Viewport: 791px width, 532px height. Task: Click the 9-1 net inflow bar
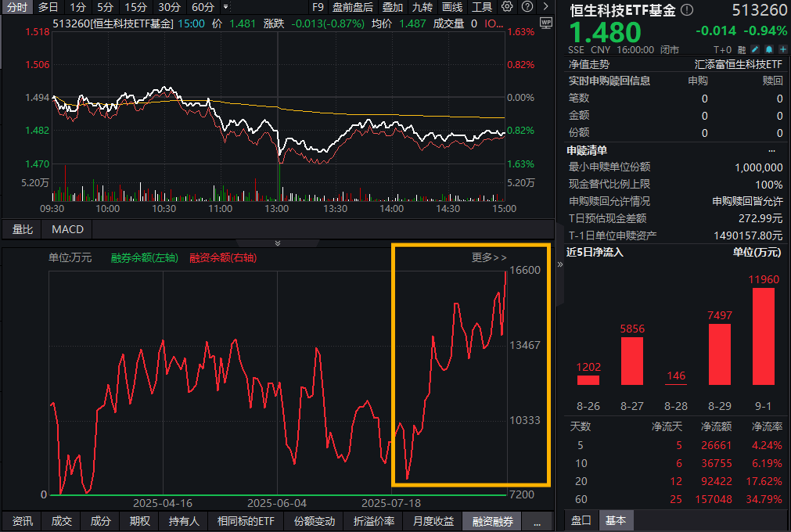[763, 336]
